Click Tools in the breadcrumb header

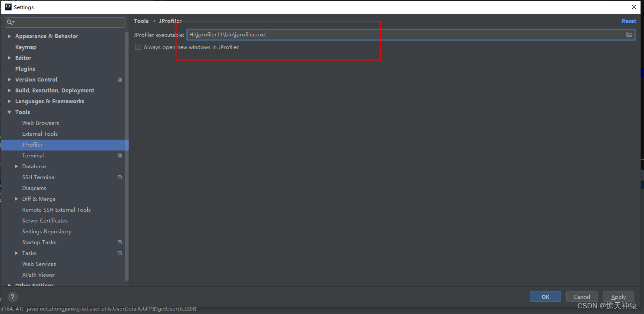(141, 21)
